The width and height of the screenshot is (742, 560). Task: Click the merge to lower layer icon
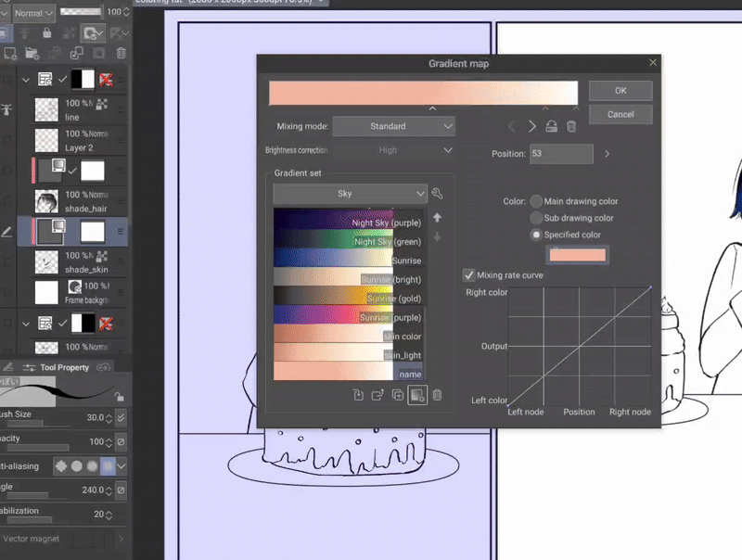click(77, 54)
